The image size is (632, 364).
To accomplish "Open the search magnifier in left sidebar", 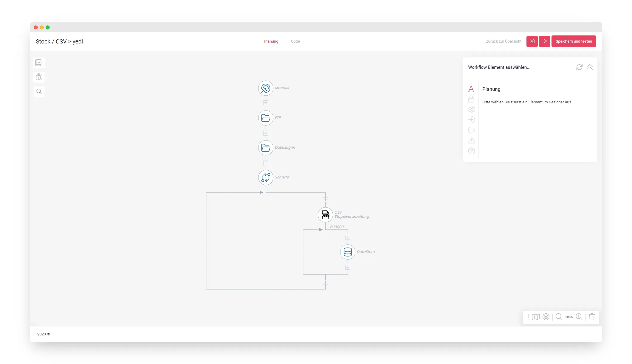I will 39,91.
